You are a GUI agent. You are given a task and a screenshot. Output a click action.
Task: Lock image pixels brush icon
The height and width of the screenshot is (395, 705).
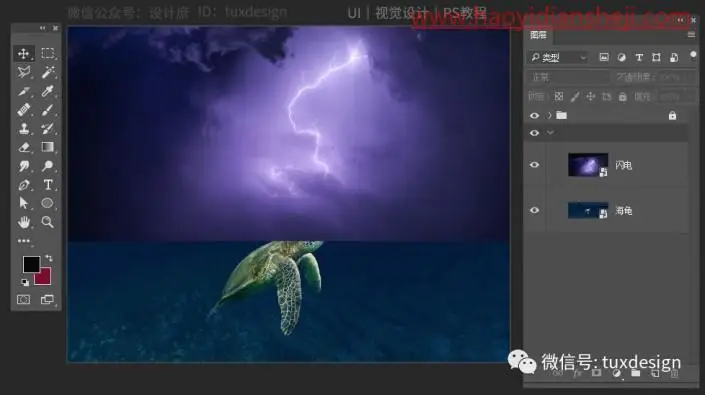point(575,97)
